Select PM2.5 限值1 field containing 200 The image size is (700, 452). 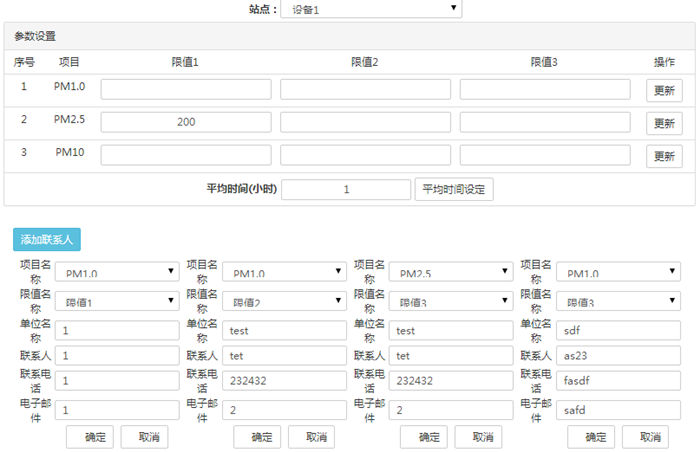[186, 122]
